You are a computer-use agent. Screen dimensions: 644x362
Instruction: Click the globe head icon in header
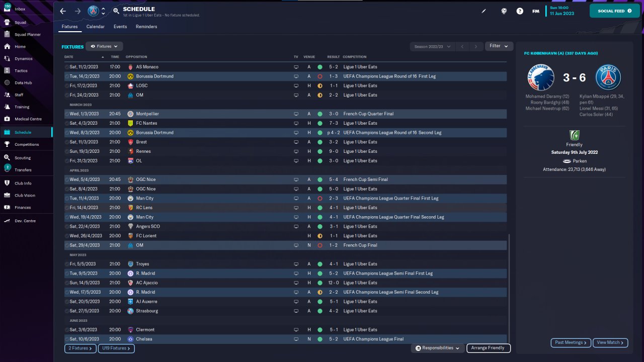[x=504, y=11]
